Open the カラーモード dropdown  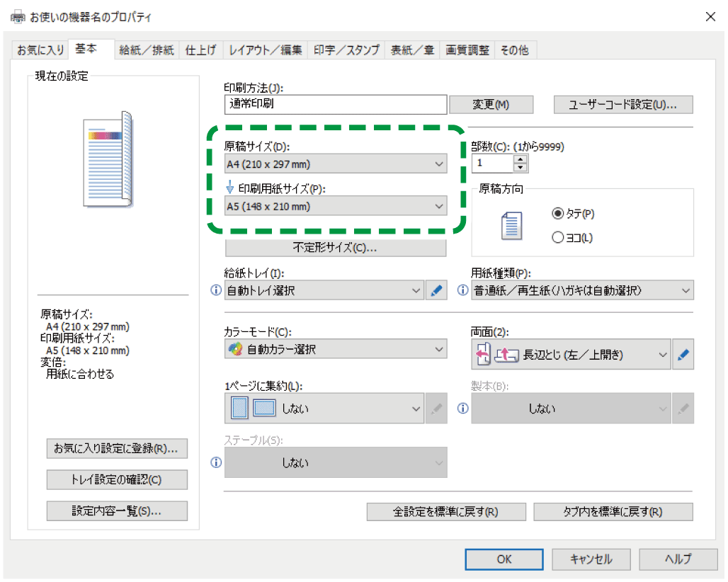point(335,349)
